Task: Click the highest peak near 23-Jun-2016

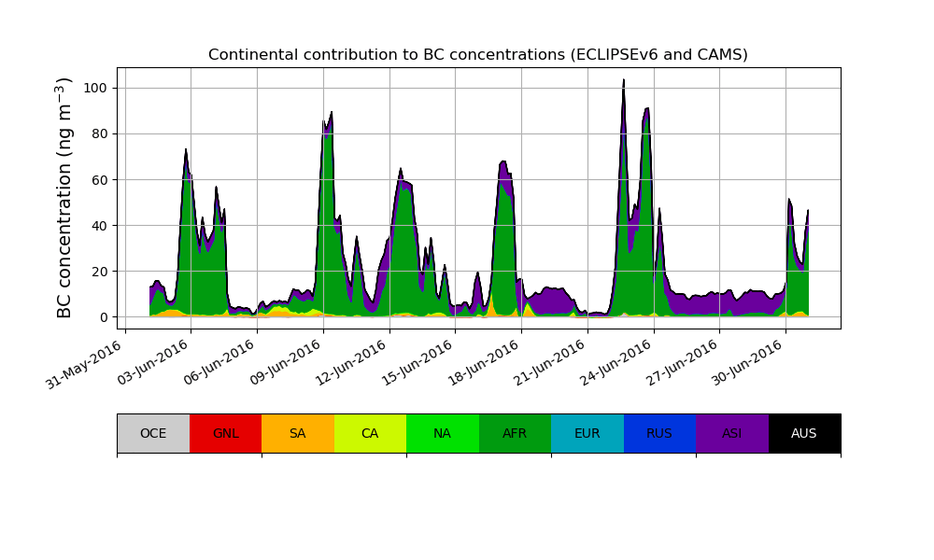Action: 623,82
